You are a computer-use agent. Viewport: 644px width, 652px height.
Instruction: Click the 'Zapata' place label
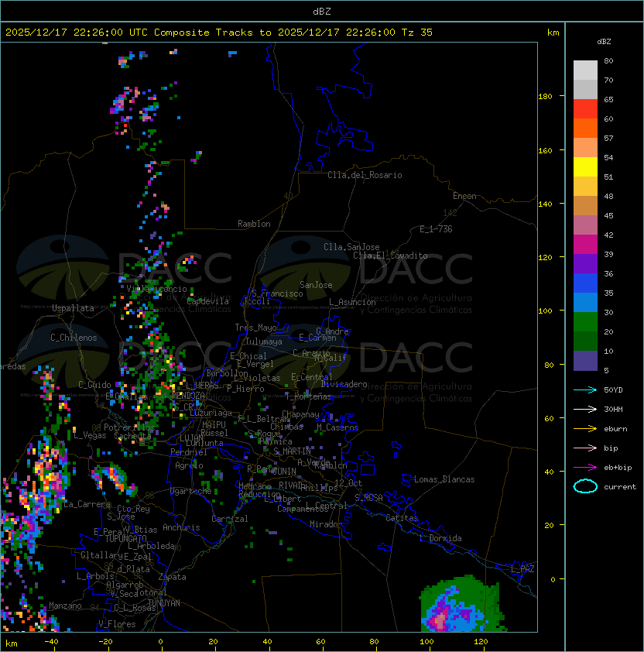point(172,577)
